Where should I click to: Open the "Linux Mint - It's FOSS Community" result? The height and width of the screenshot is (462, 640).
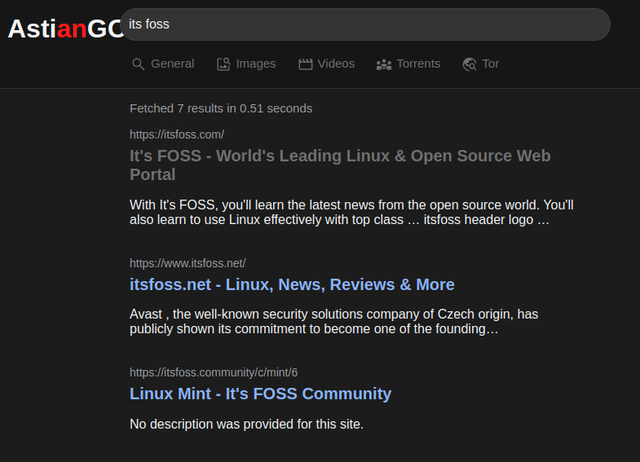260,393
